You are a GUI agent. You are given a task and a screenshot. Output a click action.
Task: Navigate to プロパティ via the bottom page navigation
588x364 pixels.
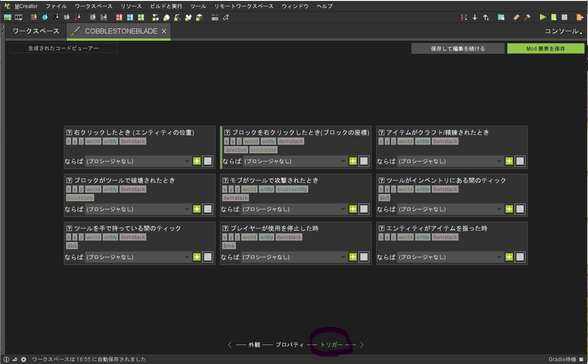click(x=290, y=344)
